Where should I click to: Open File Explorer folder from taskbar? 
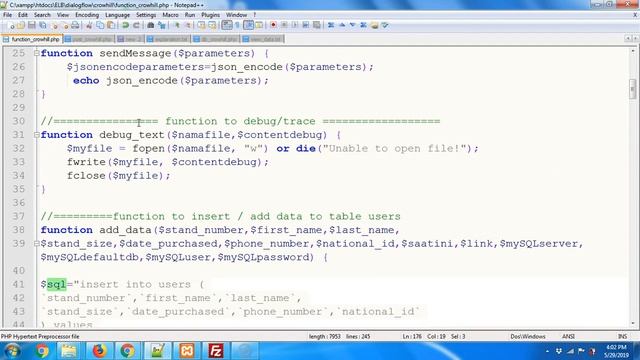coord(69,351)
